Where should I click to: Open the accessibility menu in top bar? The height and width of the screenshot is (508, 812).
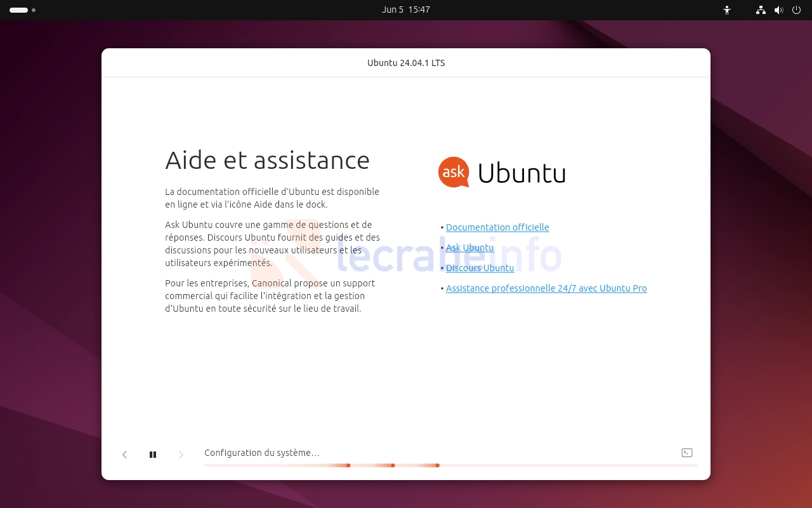click(x=727, y=10)
